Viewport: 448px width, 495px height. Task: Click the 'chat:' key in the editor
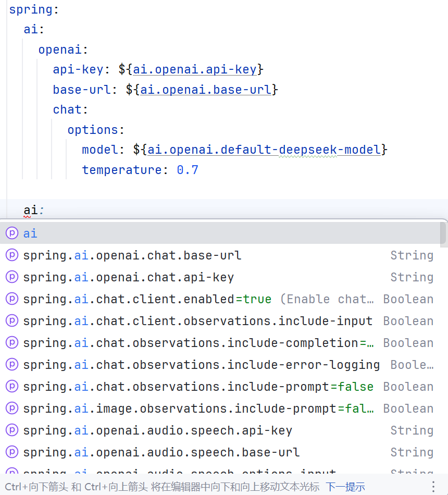tap(70, 109)
